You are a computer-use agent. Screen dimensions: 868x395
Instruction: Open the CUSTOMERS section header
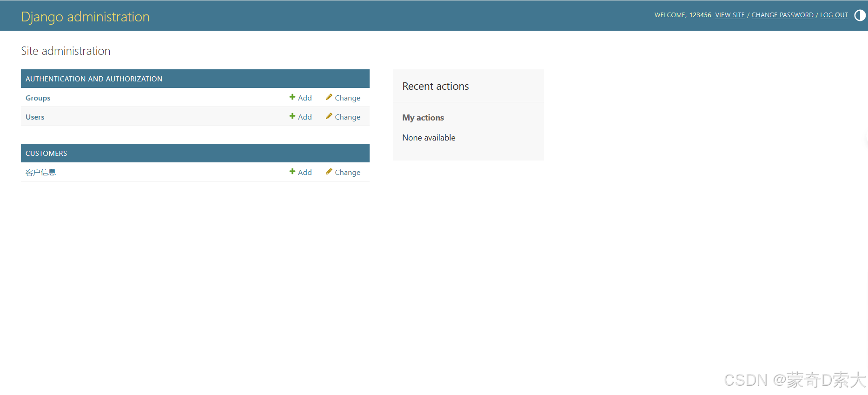[x=46, y=154]
